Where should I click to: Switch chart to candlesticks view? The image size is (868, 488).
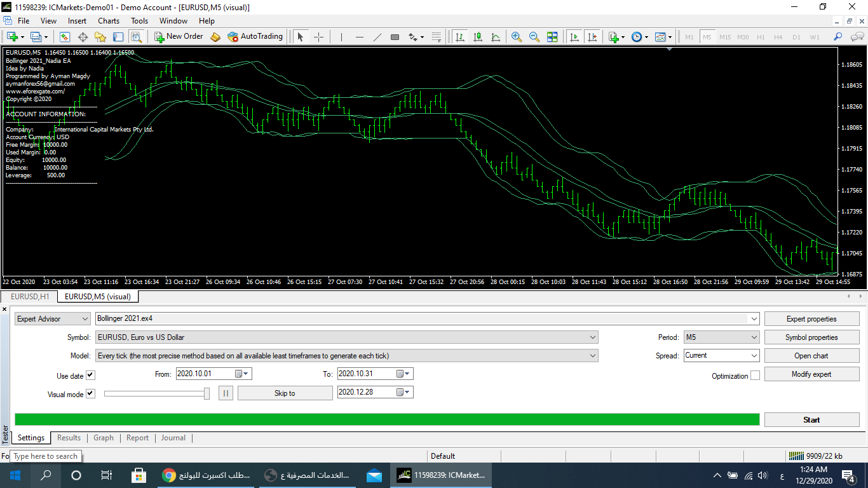pos(477,37)
